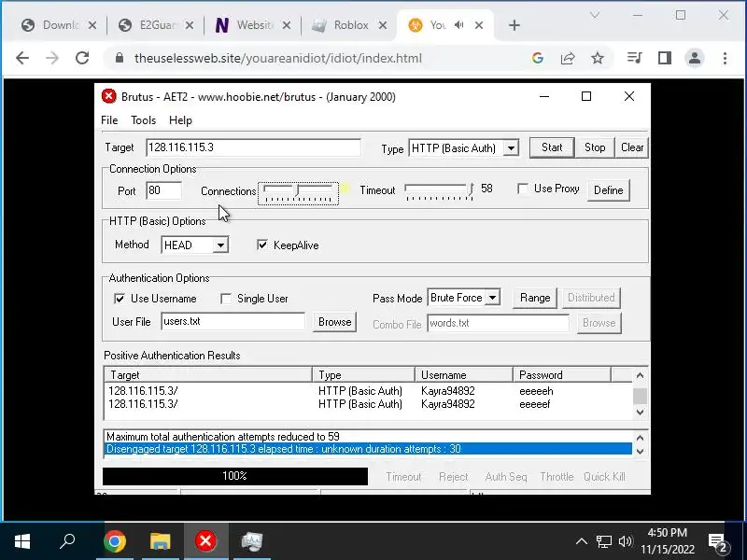This screenshot has height=560, width=747.
Task: Click the Define proxy button
Action: (609, 190)
